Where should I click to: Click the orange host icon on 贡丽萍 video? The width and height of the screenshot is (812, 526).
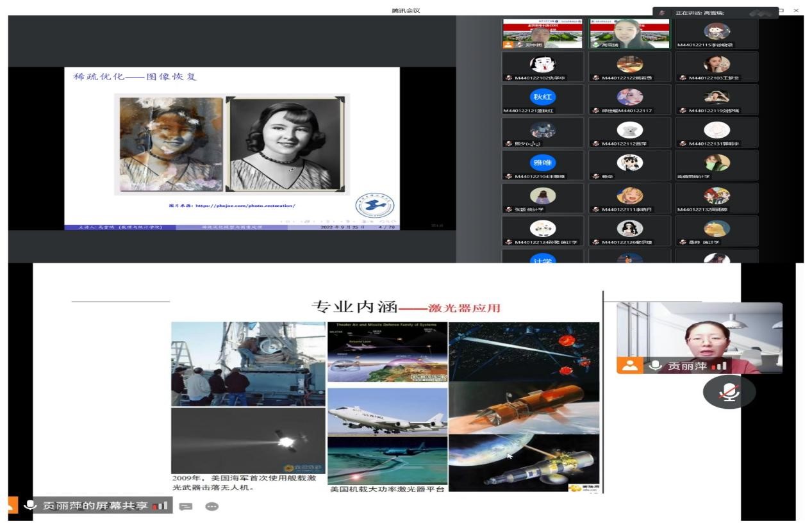point(629,365)
